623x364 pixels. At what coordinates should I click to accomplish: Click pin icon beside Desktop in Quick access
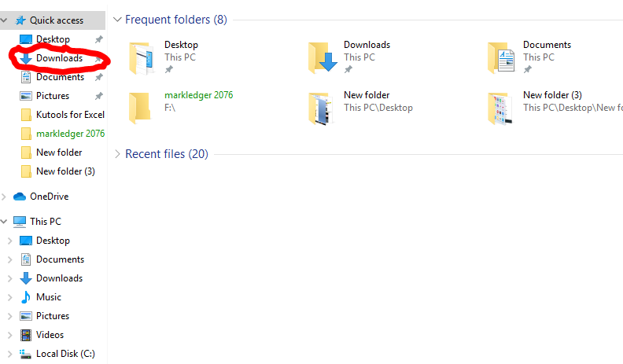(x=98, y=39)
